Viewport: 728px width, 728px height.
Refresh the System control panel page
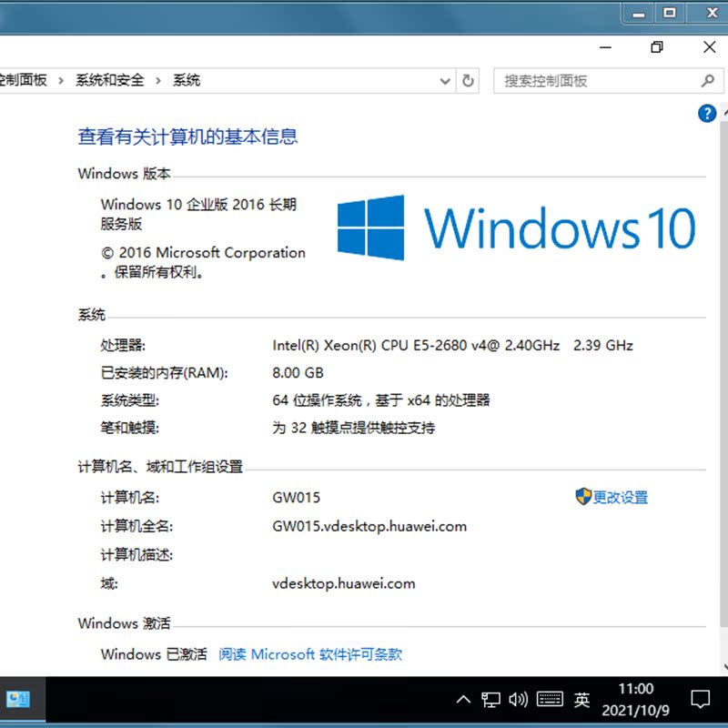[x=468, y=81]
